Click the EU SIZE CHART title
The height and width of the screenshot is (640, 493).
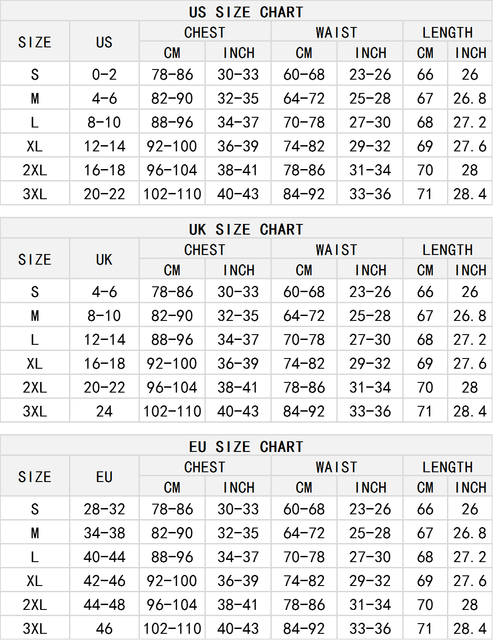tap(246, 447)
